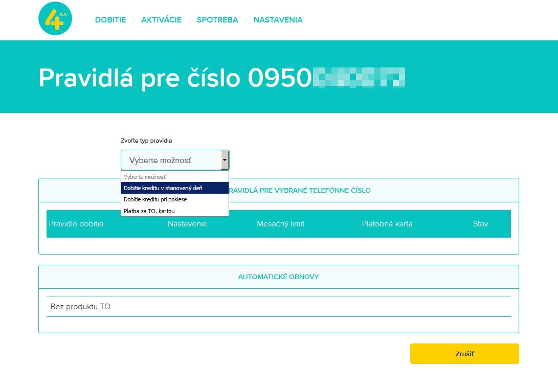The height and width of the screenshot is (392, 558).
Task: Click the 'Stav' column header
Action: (480, 224)
